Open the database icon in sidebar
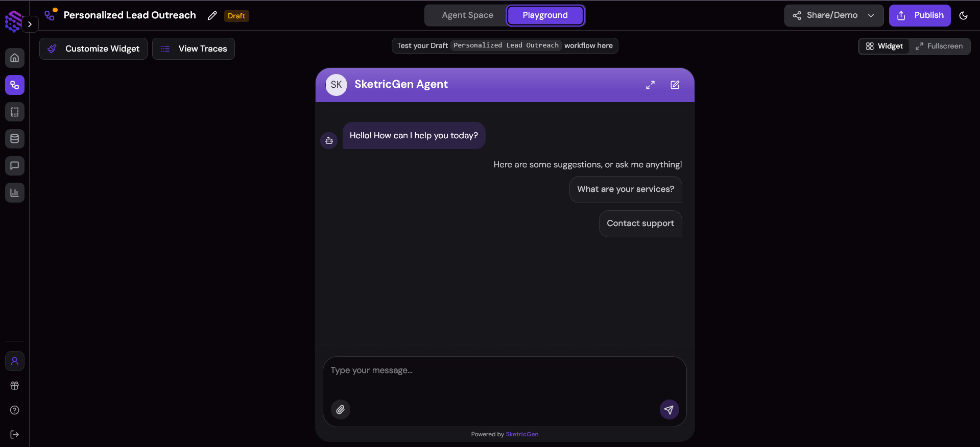The height and width of the screenshot is (447, 980). pyautogui.click(x=15, y=139)
